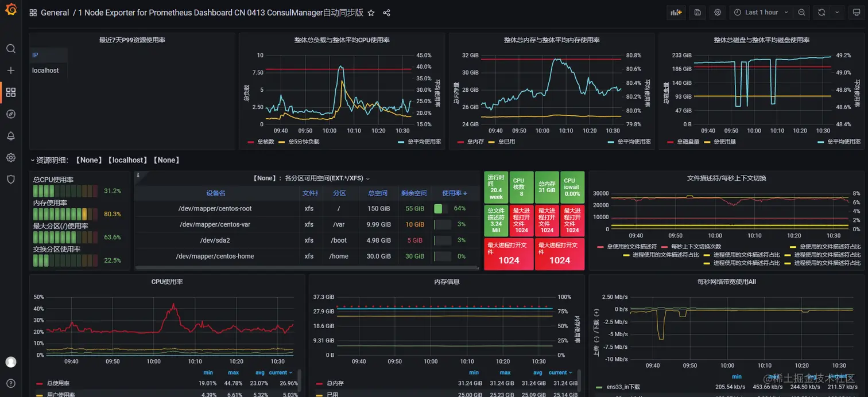
Task: Open the search dashboards icon in sidebar
Action: (x=10, y=49)
